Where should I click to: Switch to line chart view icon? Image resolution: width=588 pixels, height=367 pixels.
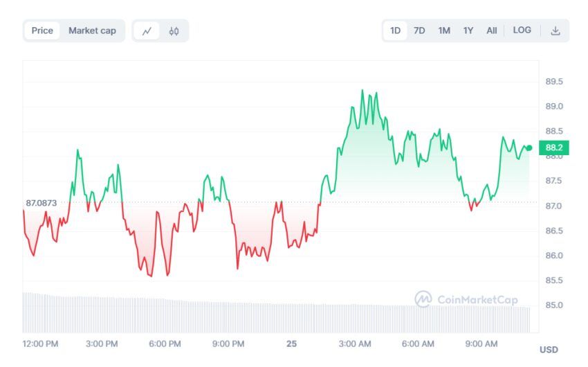pos(147,30)
